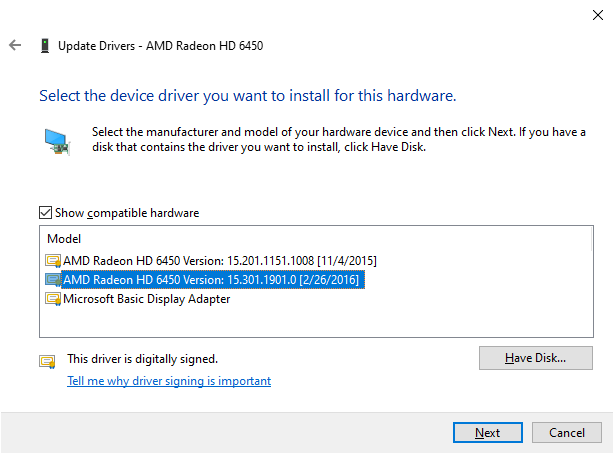Click the signed icon of driver 15.301.1901.0
The image size is (614, 454).
point(53,280)
